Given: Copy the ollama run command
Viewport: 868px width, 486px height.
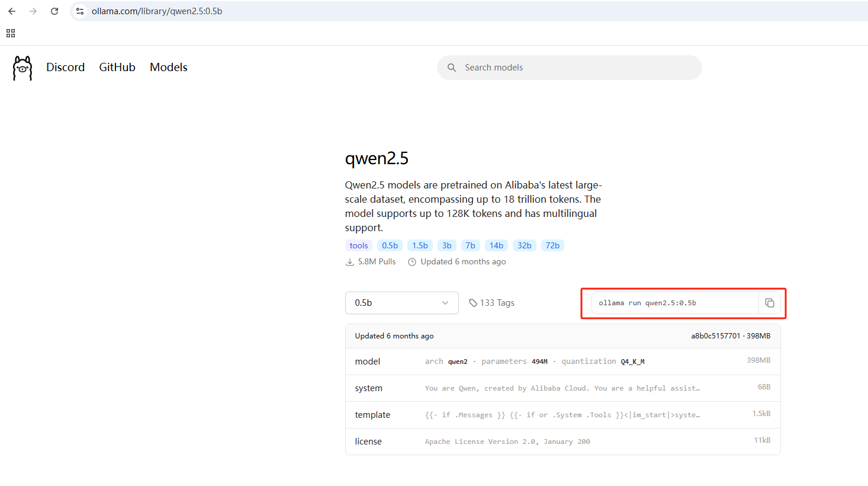Looking at the screenshot, I should point(770,303).
